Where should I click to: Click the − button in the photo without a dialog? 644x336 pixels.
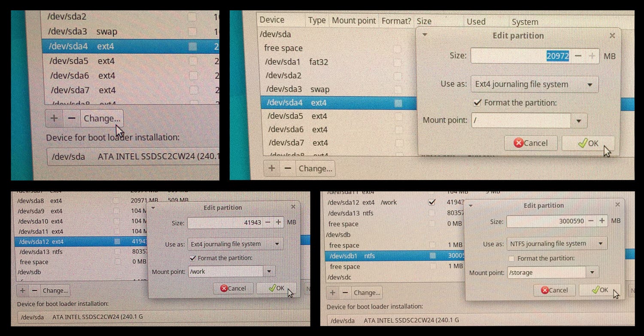pyautogui.click(x=72, y=118)
